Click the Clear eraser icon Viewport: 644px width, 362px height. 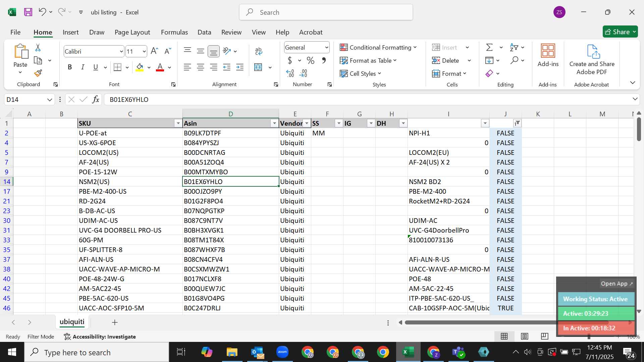pos(489,73)
